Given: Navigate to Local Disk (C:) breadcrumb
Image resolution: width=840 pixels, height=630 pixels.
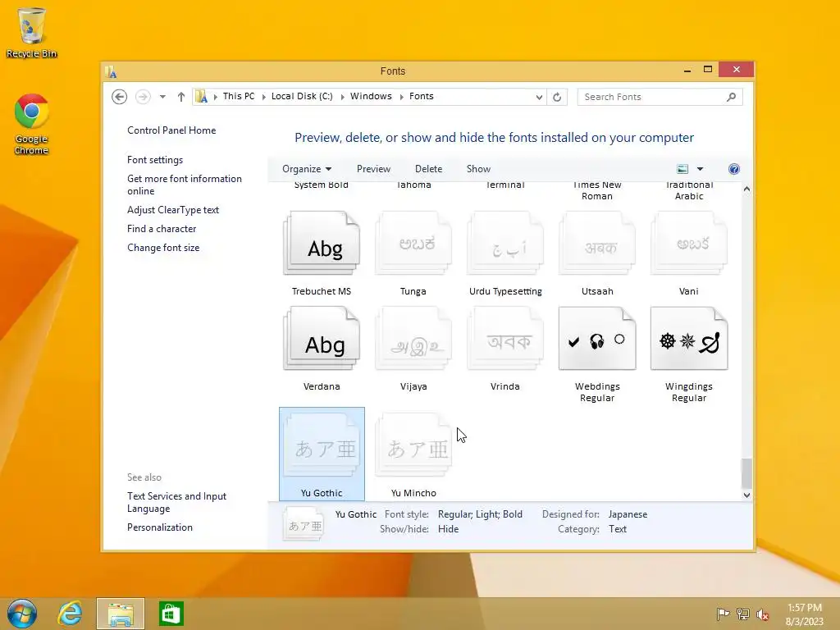Looking at the screenshot, I should [x=302, y=97].
